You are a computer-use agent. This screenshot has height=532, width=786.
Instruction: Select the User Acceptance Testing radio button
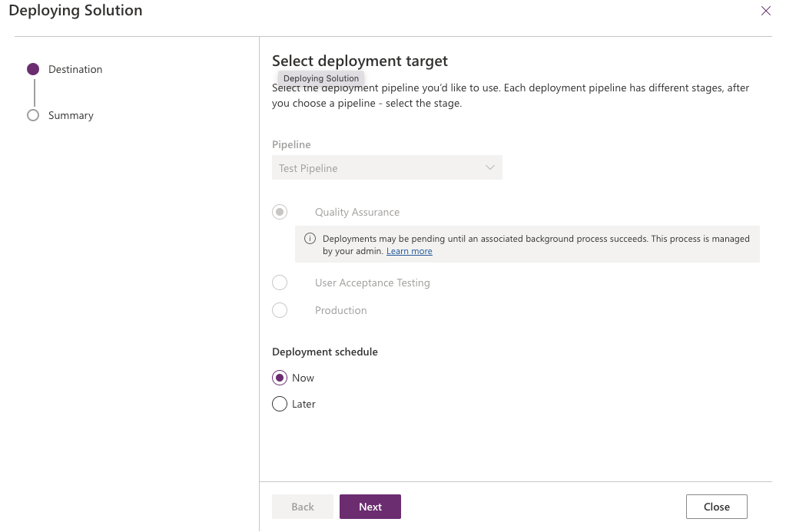coord(280,283)
